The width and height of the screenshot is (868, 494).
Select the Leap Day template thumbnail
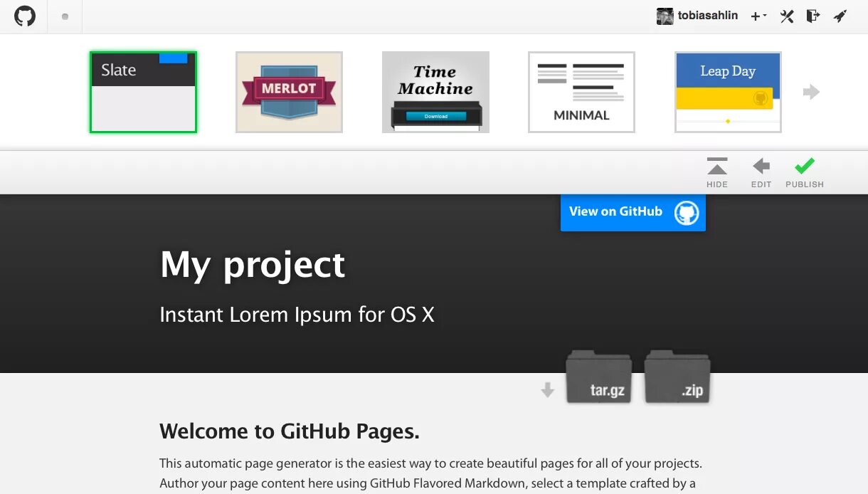(x=727, y=92)
